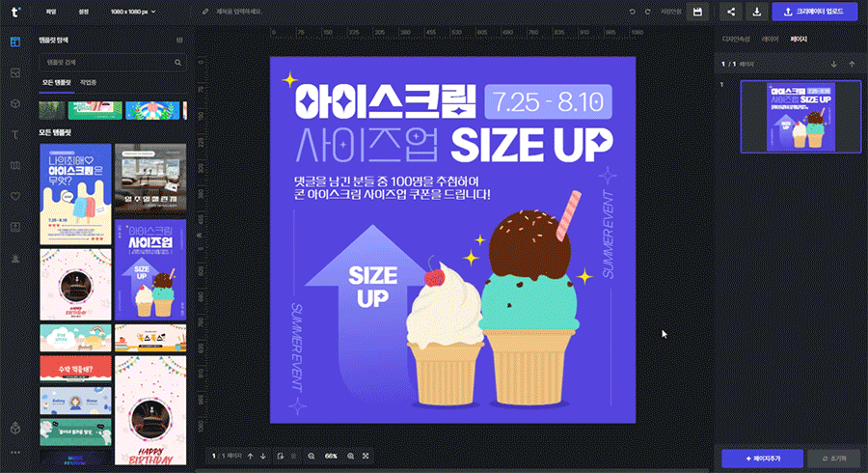Open the 파일 (File) menu
868x473 pixels.
50,12
